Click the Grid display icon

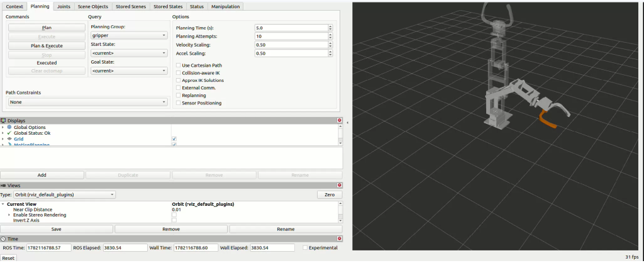click(x=9, y=139)
